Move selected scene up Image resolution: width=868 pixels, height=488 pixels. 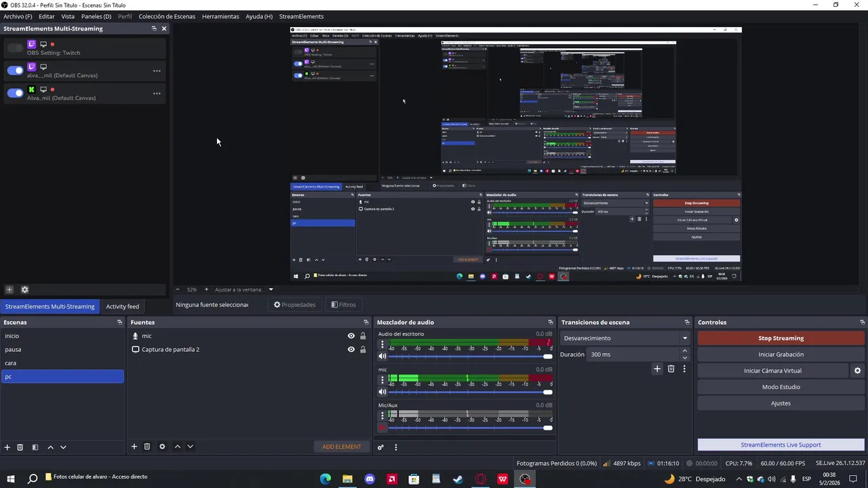[50, 447]
